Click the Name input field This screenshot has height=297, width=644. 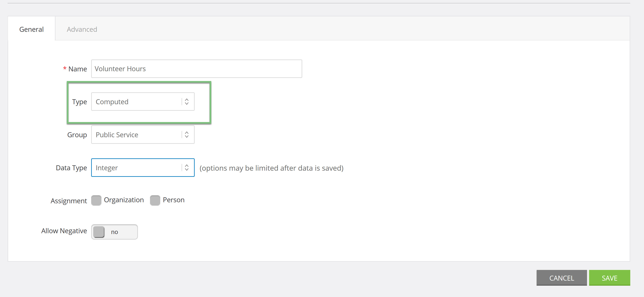(x=196, y=69)
